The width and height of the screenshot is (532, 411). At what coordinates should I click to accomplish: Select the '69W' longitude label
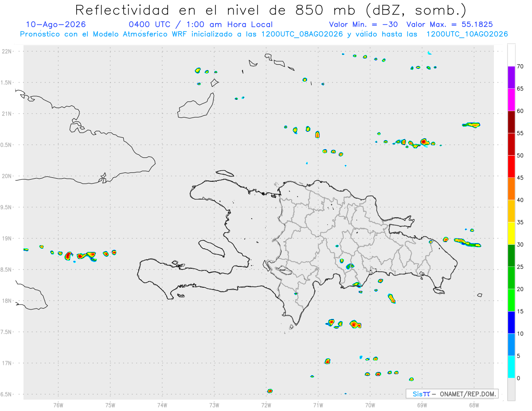(x=422, y=405)
